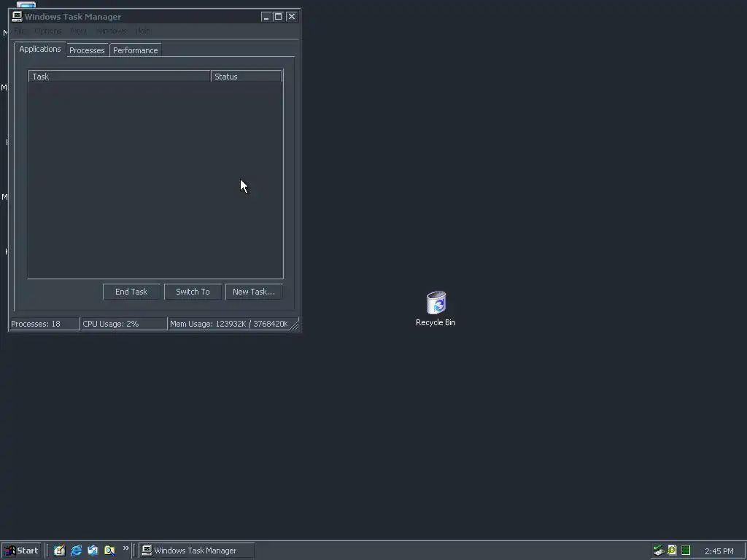Click the Mem Usage status bar entry
This screenshot has height=560, width=747.
tap(229, 324)
